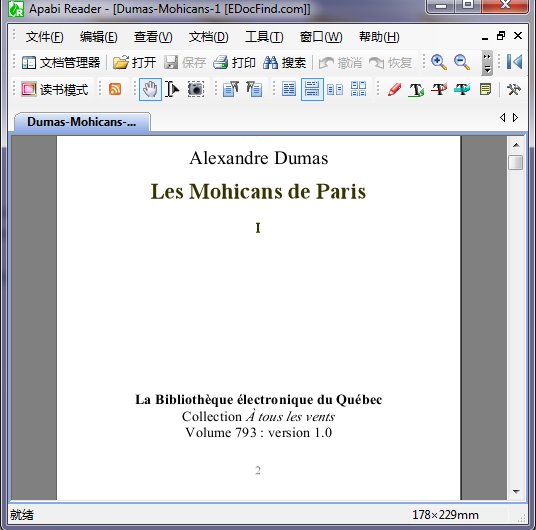Open the tools settings wrench icon

[513, 90]
